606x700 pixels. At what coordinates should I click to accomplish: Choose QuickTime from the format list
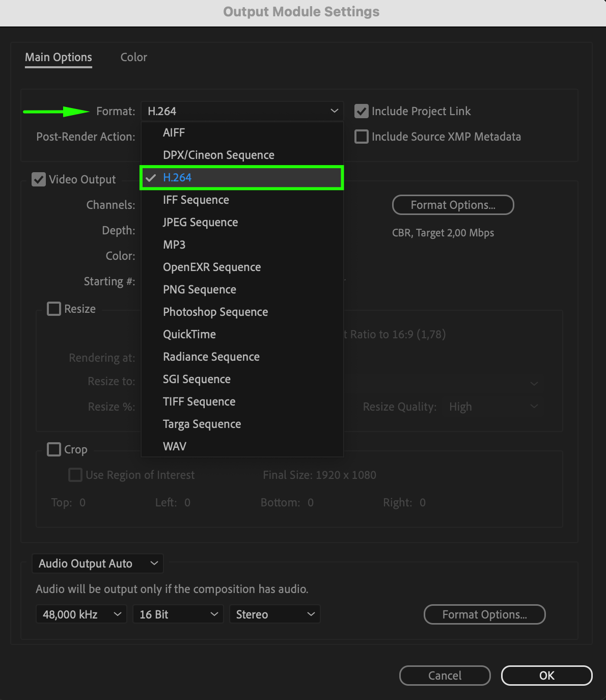pos(189,334)
